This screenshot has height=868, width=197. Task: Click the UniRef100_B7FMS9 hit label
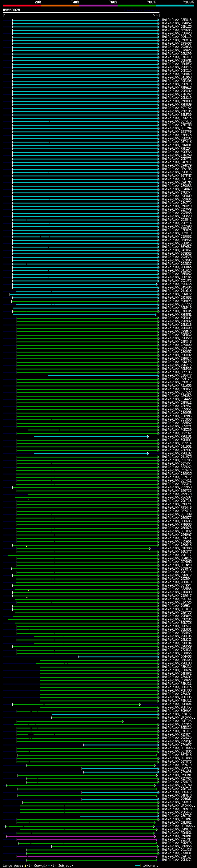tap(177, 389)
